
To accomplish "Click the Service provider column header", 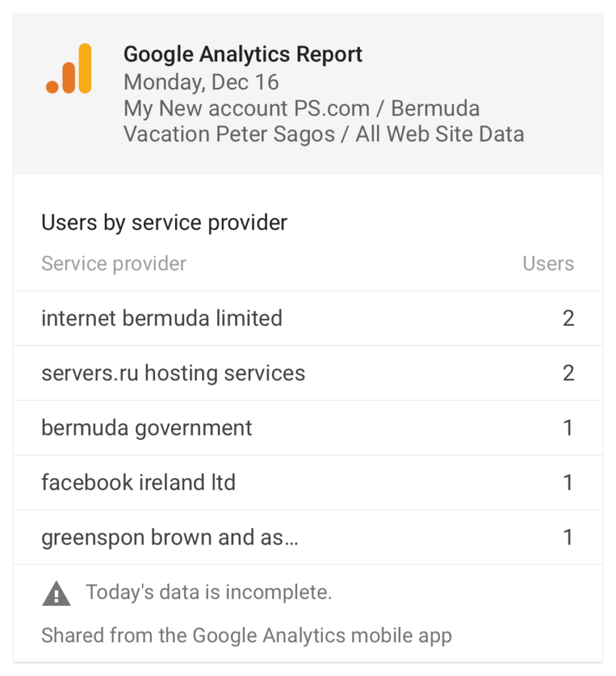I will (x=114, y=263).
